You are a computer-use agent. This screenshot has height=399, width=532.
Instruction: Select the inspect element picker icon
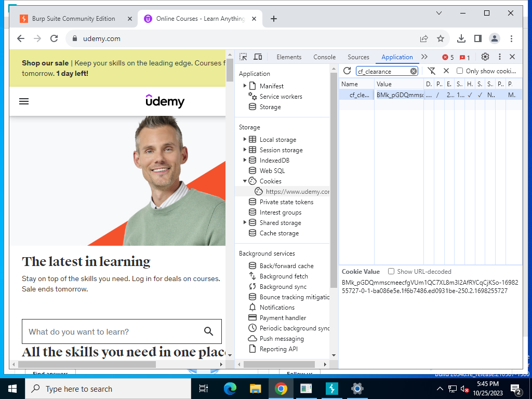tap(243, 57)
